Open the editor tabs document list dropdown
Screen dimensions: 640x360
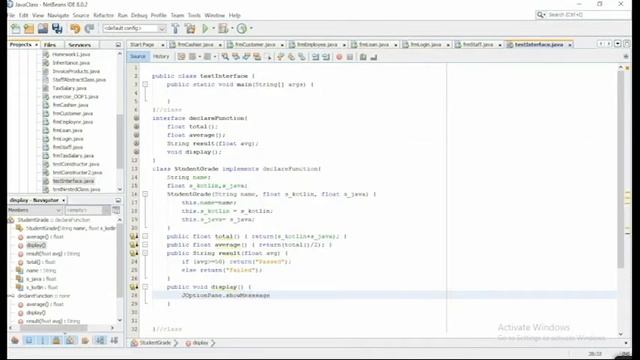pos(618,44)
